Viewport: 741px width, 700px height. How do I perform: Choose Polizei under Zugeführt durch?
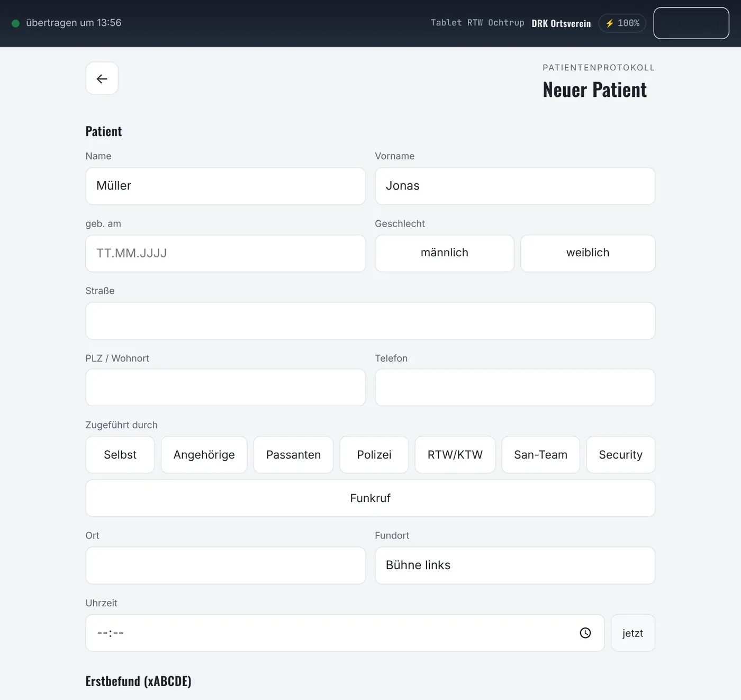(374, 455)
